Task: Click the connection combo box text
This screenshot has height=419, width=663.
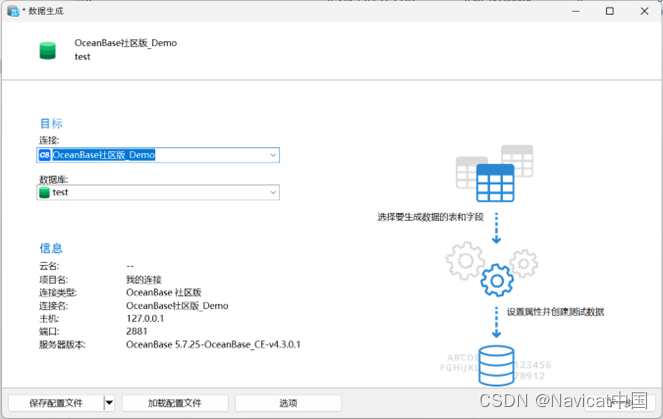Action: tap(104, 155)
